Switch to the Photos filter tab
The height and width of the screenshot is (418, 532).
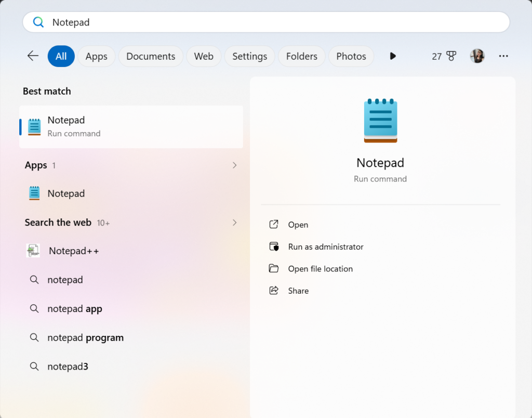[351, 56]
